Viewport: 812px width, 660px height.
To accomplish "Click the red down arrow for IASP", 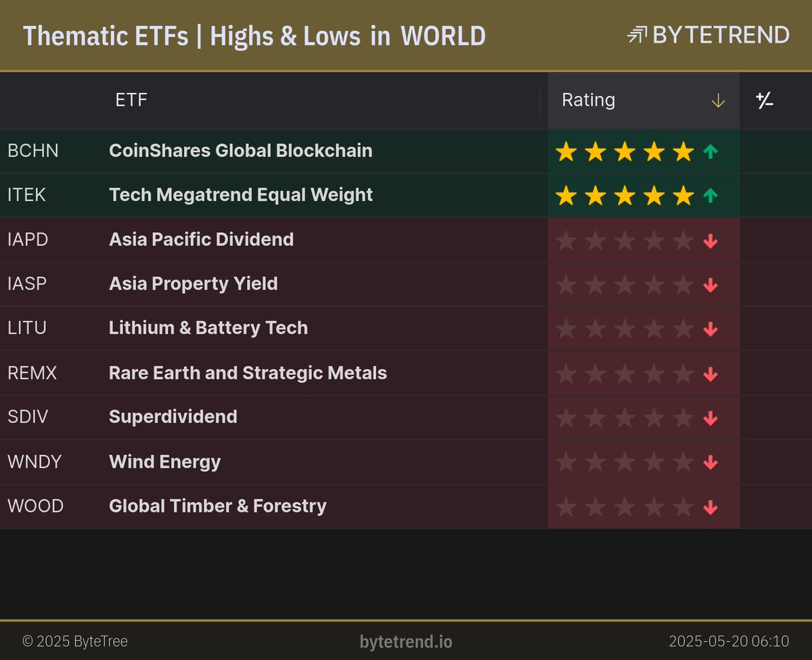I will (x=710, y=285).
